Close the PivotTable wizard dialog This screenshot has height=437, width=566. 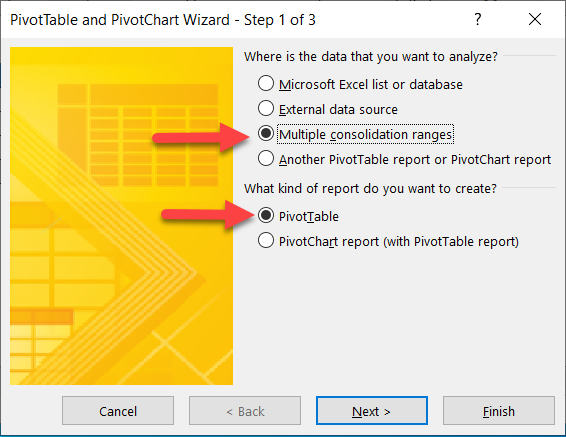coord(535,19)
